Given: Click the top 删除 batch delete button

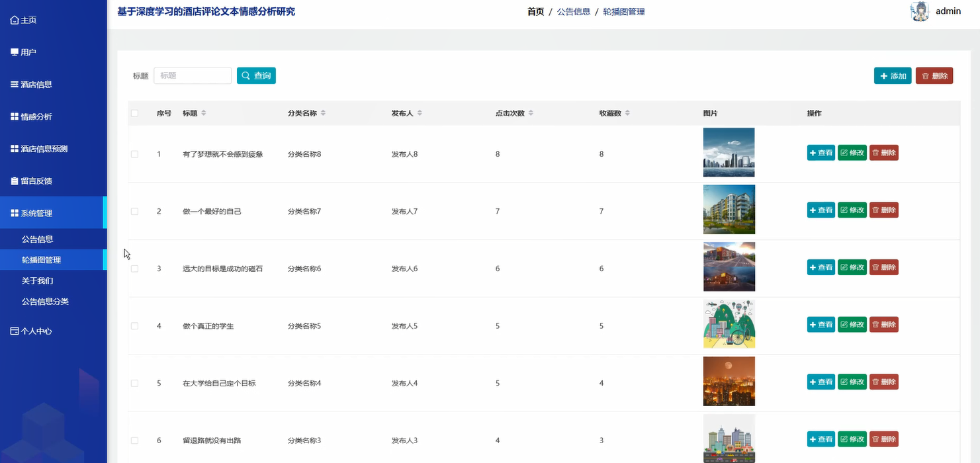Looking at the screenshot, I should [x=934, y=75].
